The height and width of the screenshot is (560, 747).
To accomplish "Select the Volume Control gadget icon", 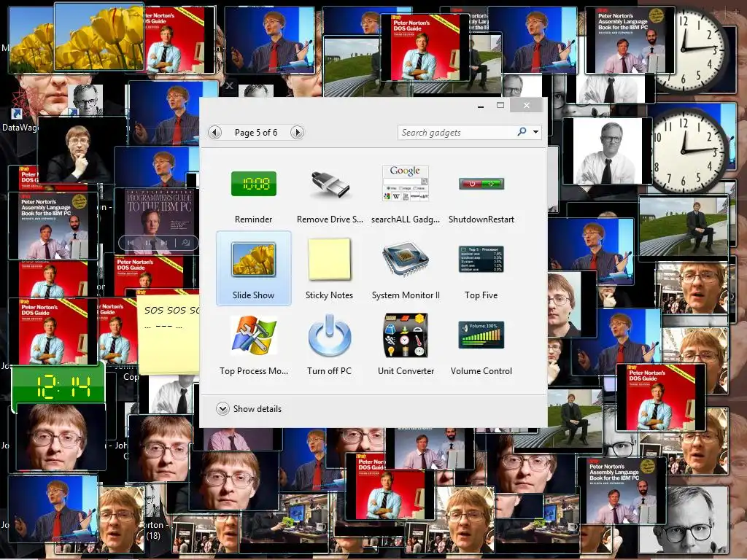I will click(x=481, y=335).
